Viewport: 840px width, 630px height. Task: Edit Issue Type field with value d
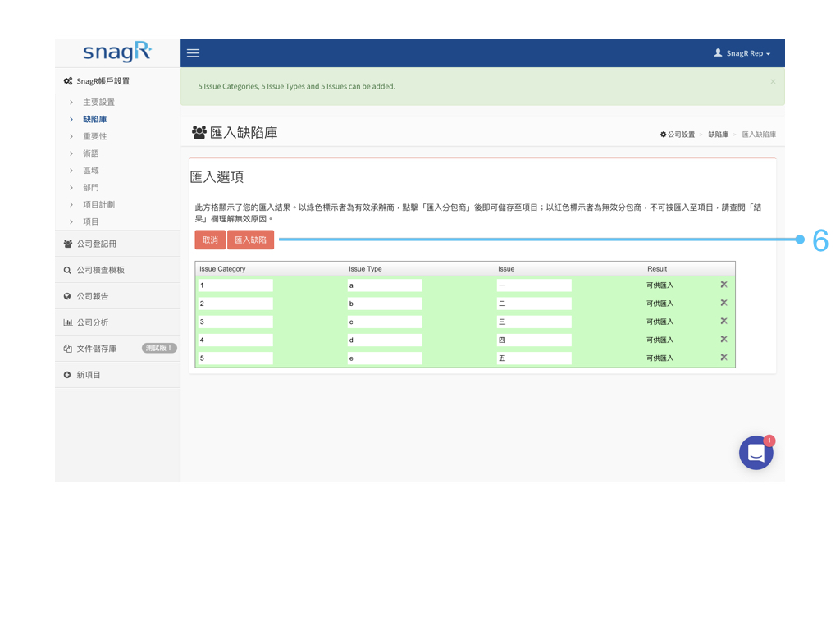385,340
